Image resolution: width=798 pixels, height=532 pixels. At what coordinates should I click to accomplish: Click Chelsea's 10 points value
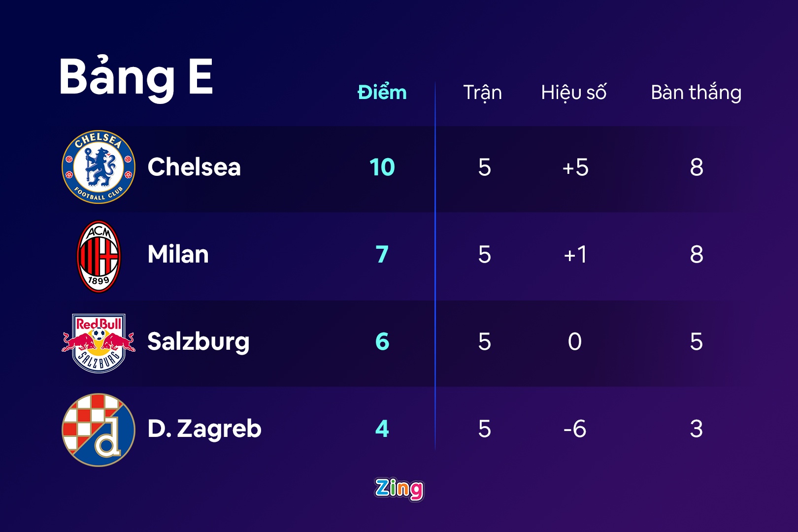382,167
